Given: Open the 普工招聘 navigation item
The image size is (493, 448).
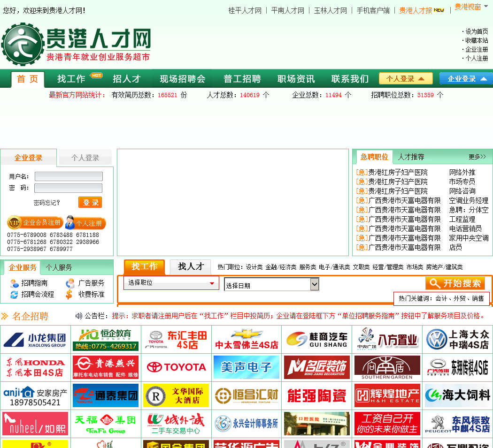Looking at the screenshot, I should tap(242, 78).
